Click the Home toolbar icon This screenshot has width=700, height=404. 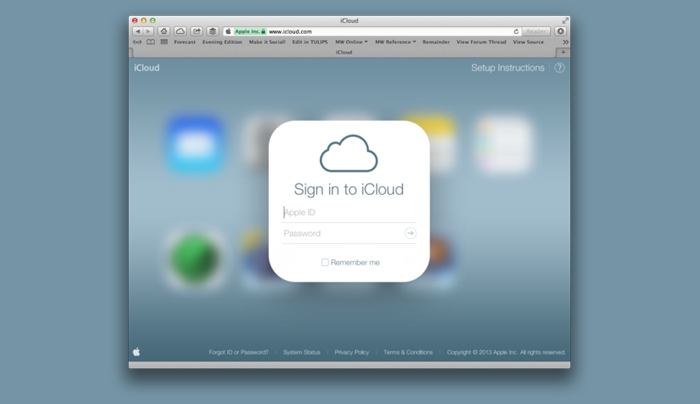(x=164, y=31)
